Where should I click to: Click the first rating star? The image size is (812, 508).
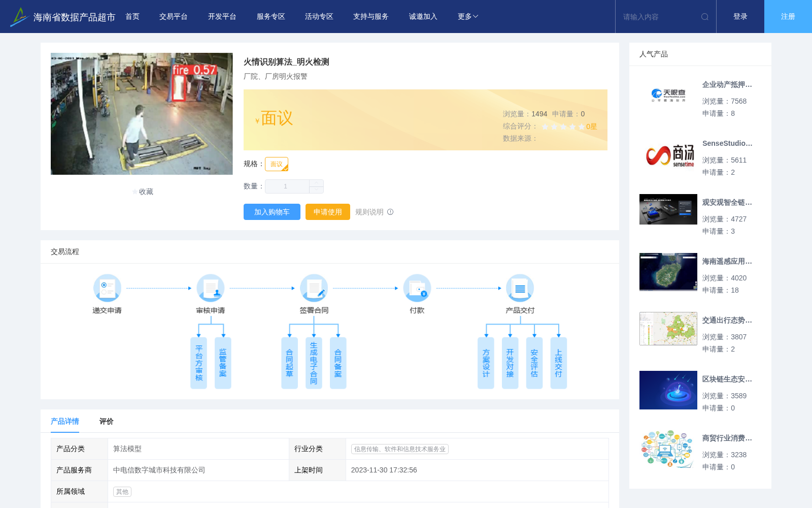coord(545,126)
